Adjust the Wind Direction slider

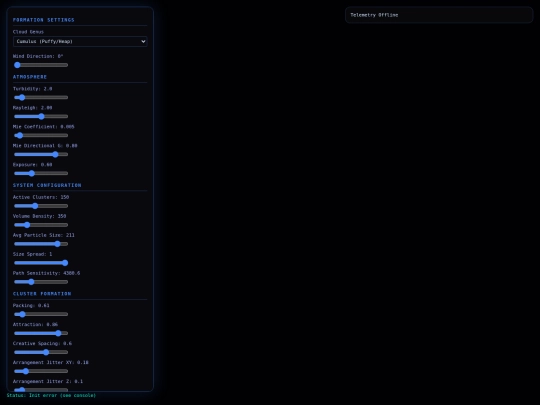[41, 65]
